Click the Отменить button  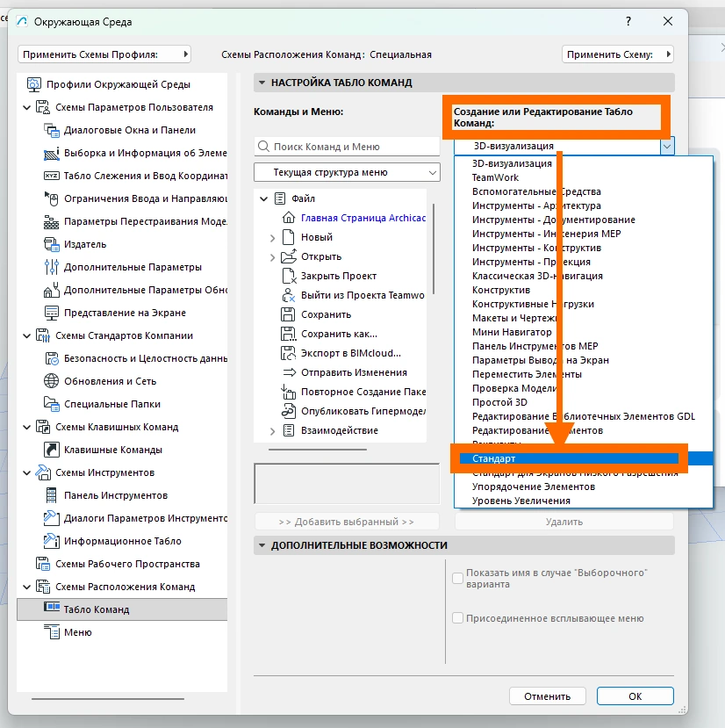547,696
